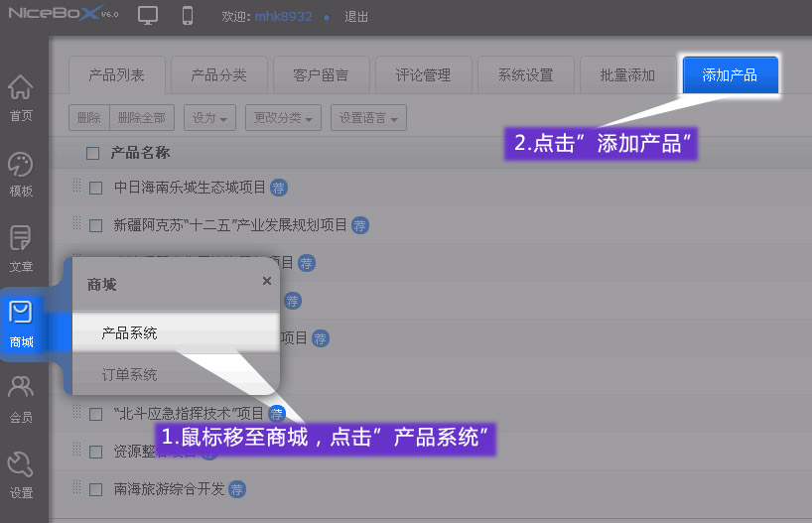Viewport: 812px width, 523px height.
Task: Click the 退出 logout link
Action: point(355,17)
